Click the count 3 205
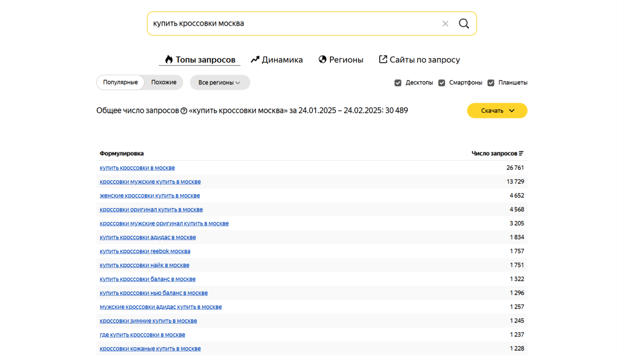Screen dimensions: 624x364 pos(517,224)
